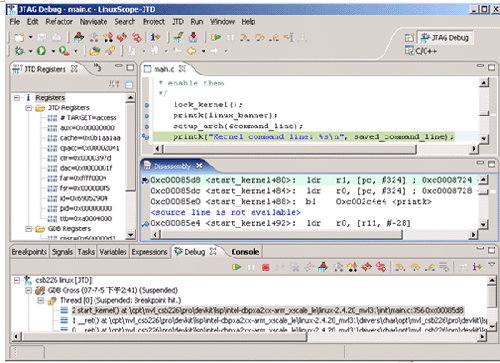Image resolution: width=500 pixels, height=363 pixels.
Task: Click Resume icon in the main toolbar
Action: [x=216, y=37]
